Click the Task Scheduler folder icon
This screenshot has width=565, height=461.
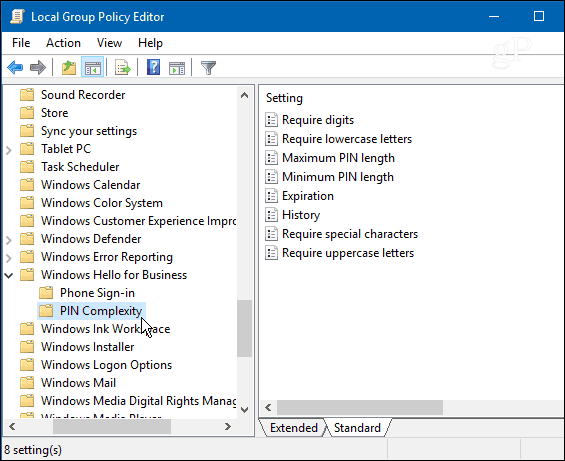pos(27,167)
